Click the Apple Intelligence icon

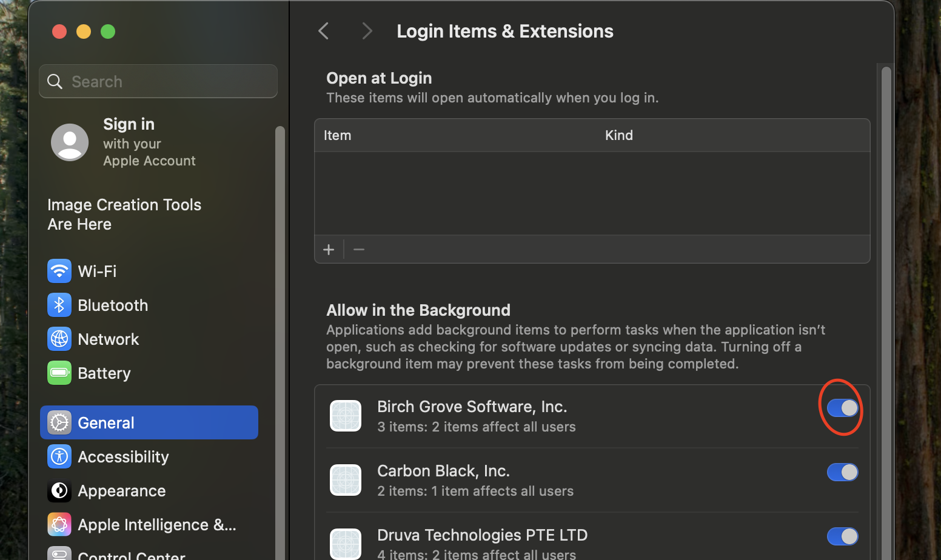pyautogui.click(x=59, y=524)
